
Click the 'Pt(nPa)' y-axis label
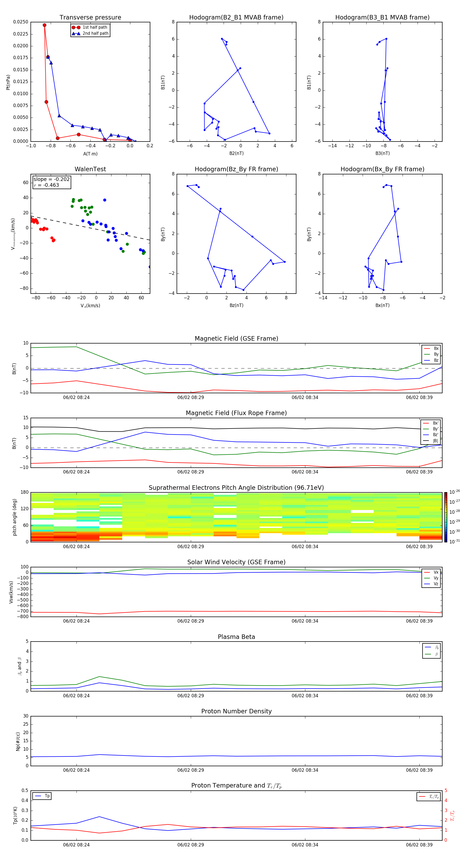click(8, 82)
